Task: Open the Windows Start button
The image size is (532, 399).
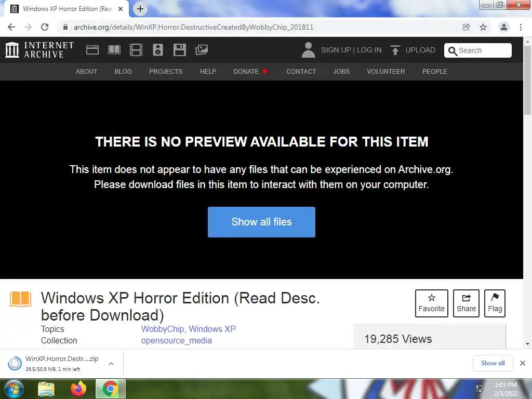Action: click(x=14, y=389)
